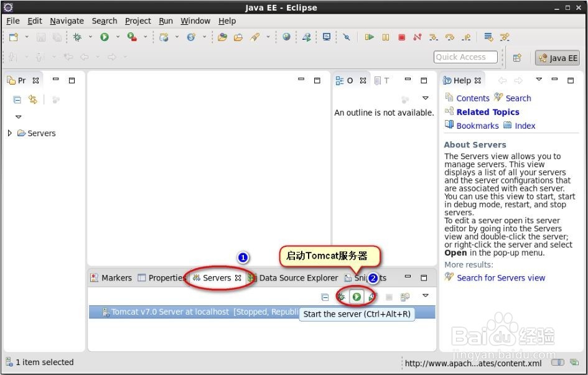Click the Publish to server icon

click(x=405, y=297)
